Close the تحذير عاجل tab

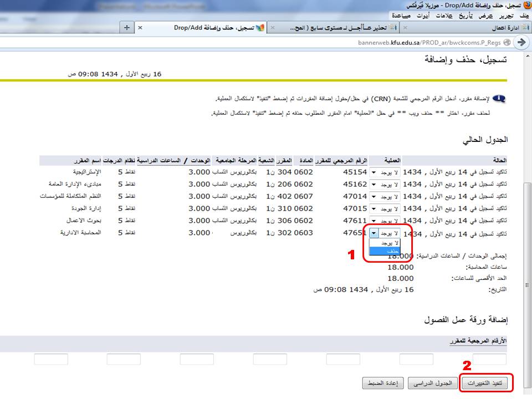[x=273, y=27]
